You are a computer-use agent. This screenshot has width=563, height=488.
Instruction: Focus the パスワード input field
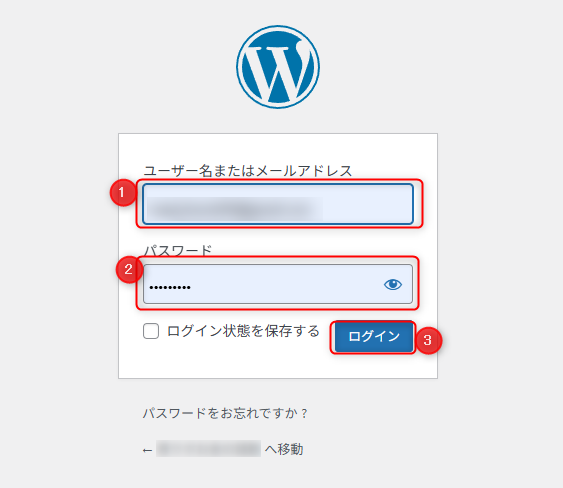pyautogui.click(x=278, y=284)
